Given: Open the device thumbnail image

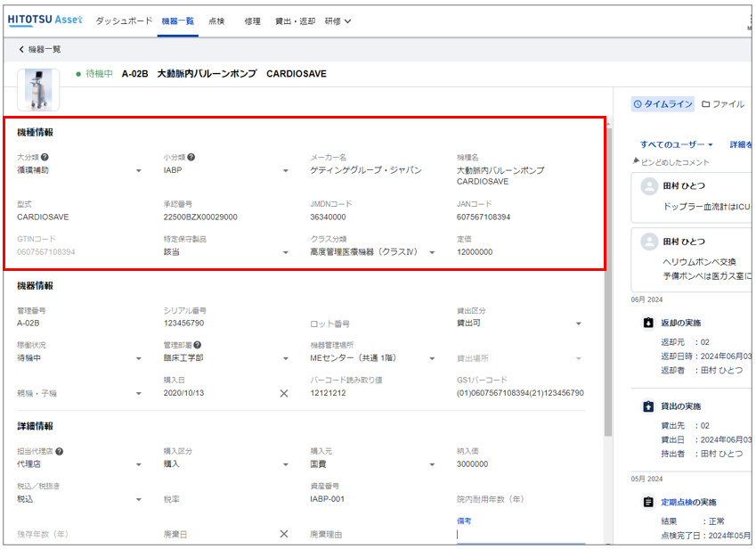Looking at the screenshot, I should click(x=38, y=90).
